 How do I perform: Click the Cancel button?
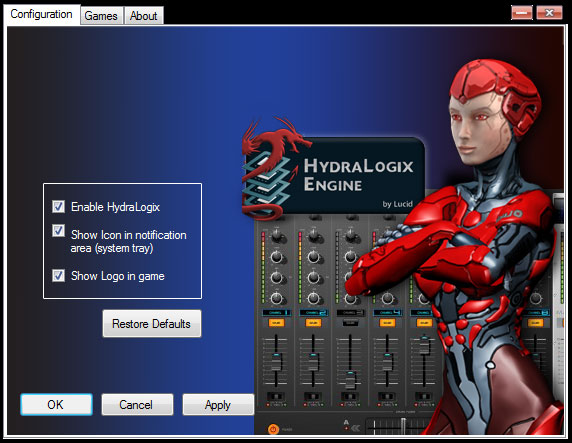pos(137,404)
